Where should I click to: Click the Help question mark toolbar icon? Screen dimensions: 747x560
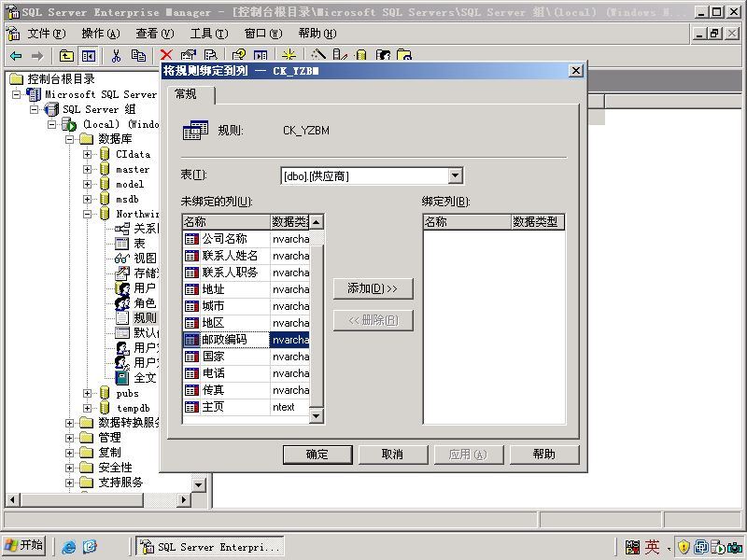(238, 55)
